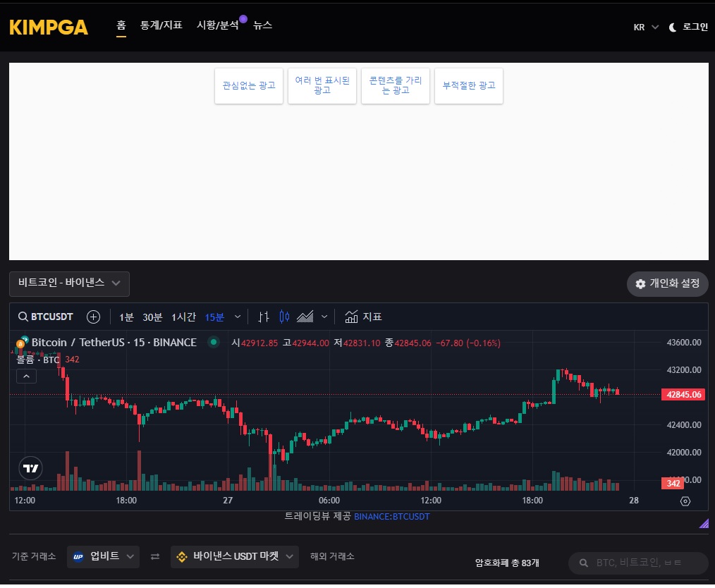
Task: Select 부적절한 광고 option
Action: pyautogui.click(x=469, y=86)
